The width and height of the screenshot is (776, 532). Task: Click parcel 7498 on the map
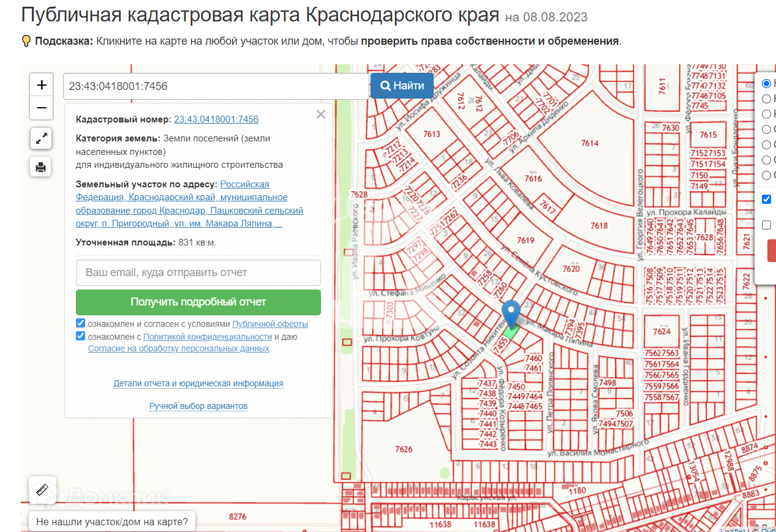[x=608, y=383]
